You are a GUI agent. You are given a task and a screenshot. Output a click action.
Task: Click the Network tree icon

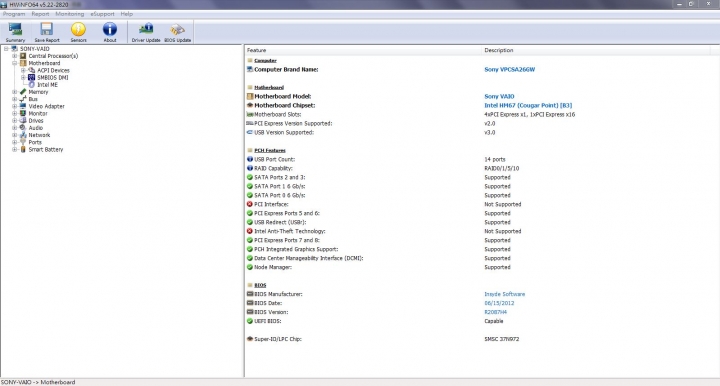point(23,135)
